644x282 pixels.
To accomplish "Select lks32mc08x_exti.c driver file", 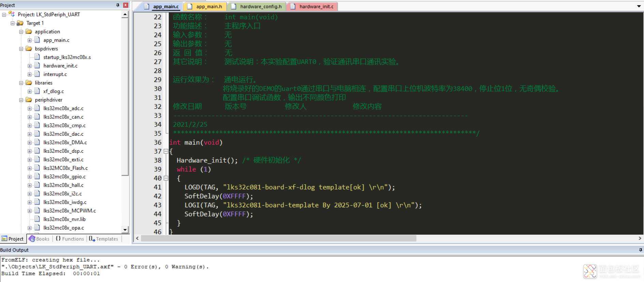I will point(63,159).
